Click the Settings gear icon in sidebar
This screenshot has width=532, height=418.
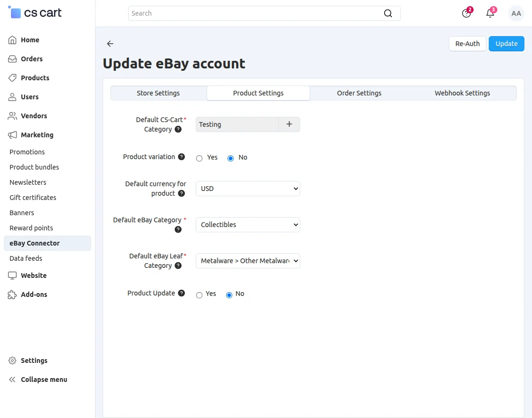12,361
